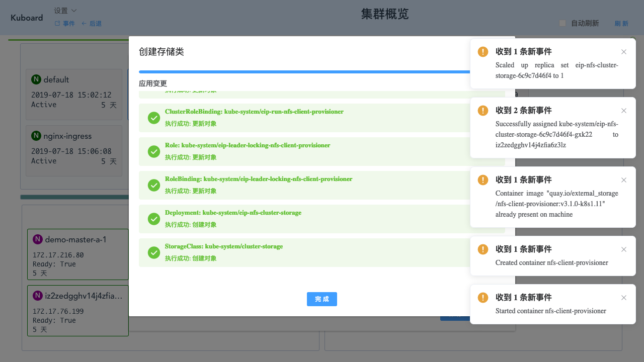644x362 pixels.
Task: Click the success checkmark beside Deployment entry
Action: [x=154, y=219]
